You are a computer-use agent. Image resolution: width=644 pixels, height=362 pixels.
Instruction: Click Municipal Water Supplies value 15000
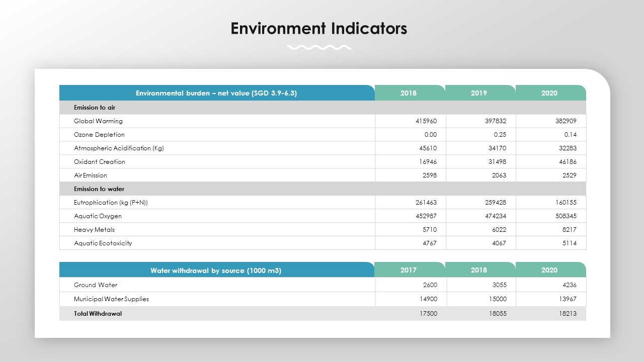(x=498, y=299)
